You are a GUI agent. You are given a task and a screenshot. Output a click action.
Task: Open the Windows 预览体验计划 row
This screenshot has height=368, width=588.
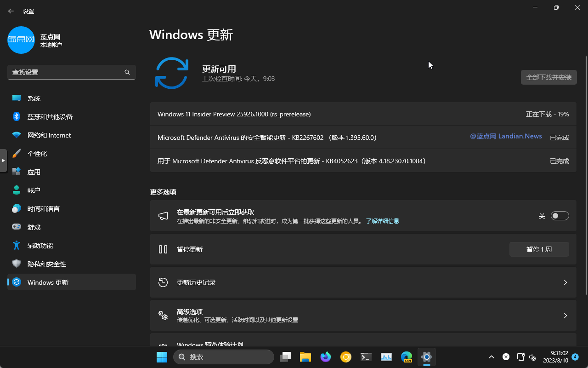tap(363, 339)
